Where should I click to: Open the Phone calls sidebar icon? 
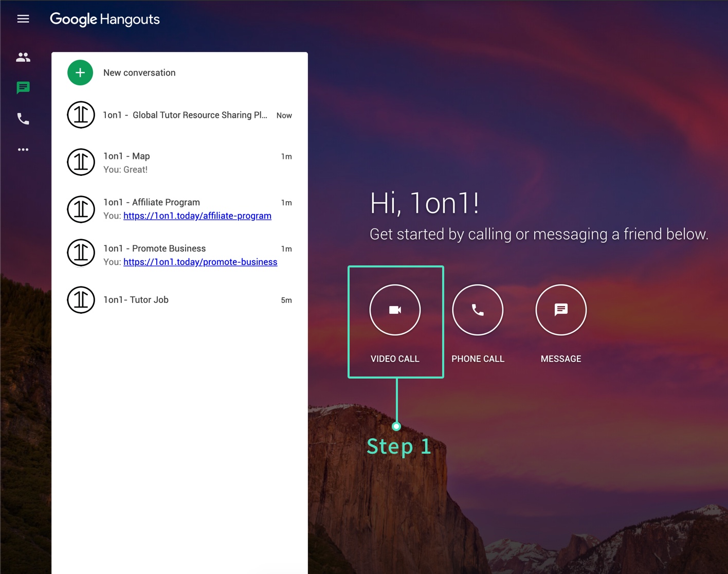pyautogui.click(x=23, y=119)
